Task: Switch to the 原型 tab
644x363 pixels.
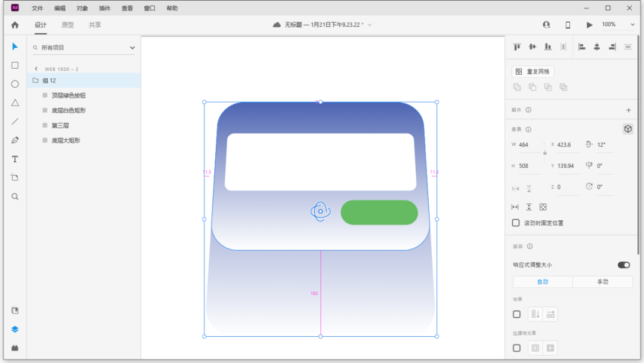Action: [68, 25]
